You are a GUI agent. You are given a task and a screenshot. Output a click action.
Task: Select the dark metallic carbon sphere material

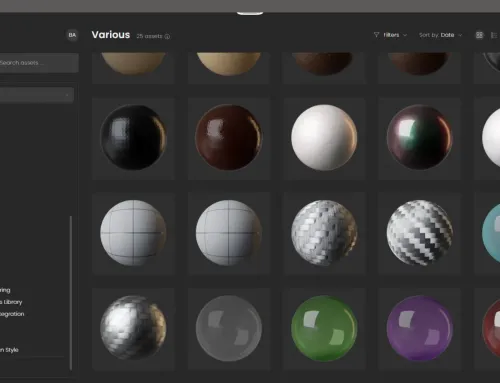pos(133,328)
